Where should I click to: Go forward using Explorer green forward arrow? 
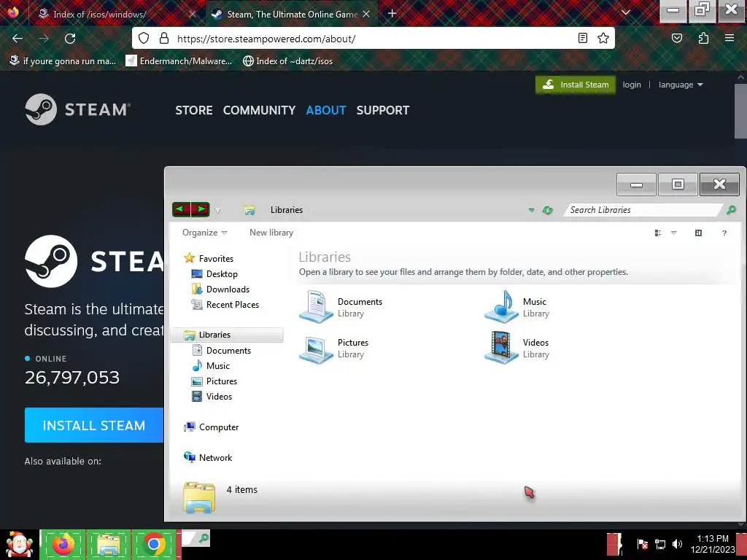point(201,209)
